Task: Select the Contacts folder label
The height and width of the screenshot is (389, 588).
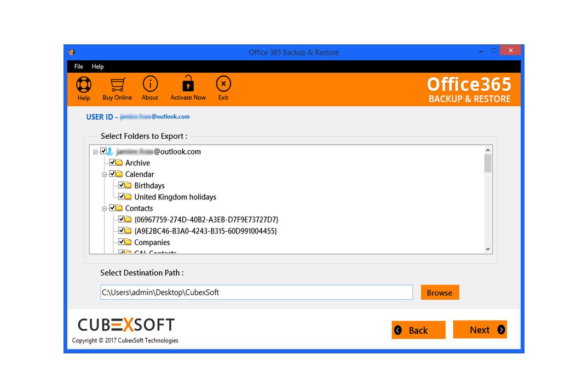Action: click(139, 208)
